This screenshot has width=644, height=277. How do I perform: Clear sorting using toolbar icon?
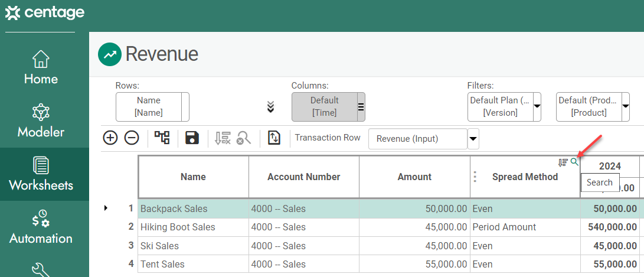click(222, 138)
